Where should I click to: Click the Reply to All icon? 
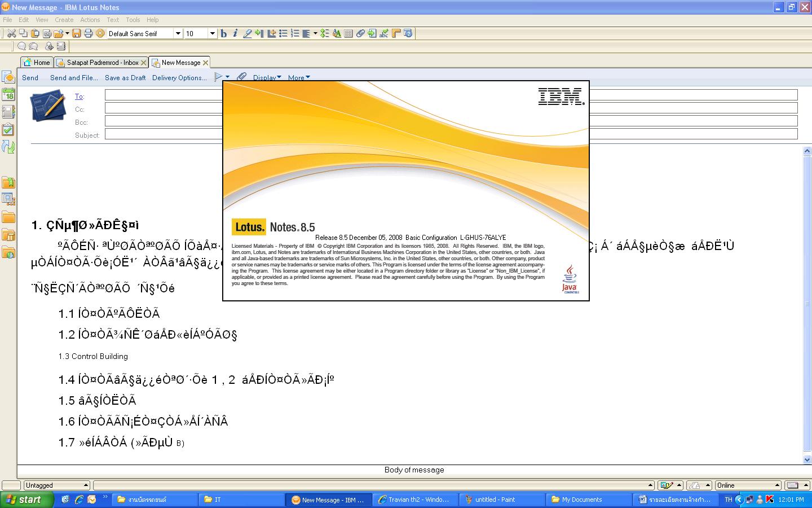click(33, 46)
